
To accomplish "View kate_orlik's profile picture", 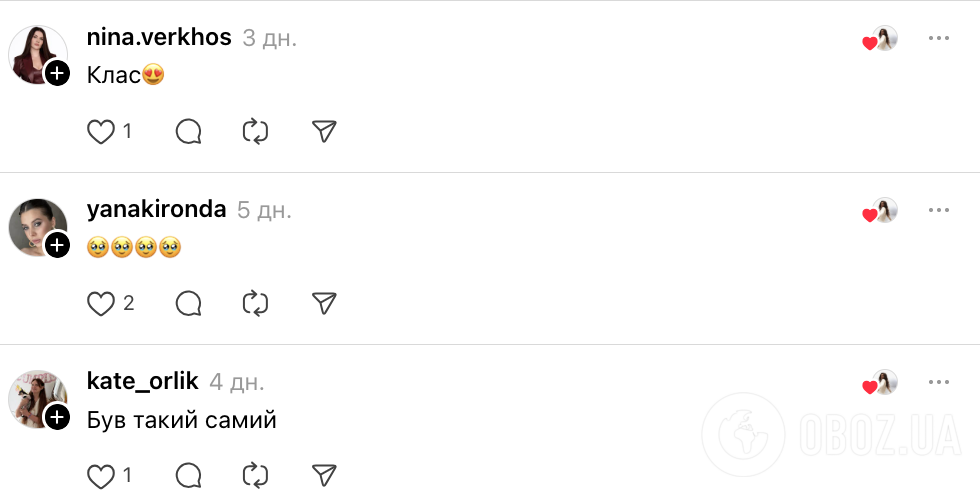I will (36, 397).
